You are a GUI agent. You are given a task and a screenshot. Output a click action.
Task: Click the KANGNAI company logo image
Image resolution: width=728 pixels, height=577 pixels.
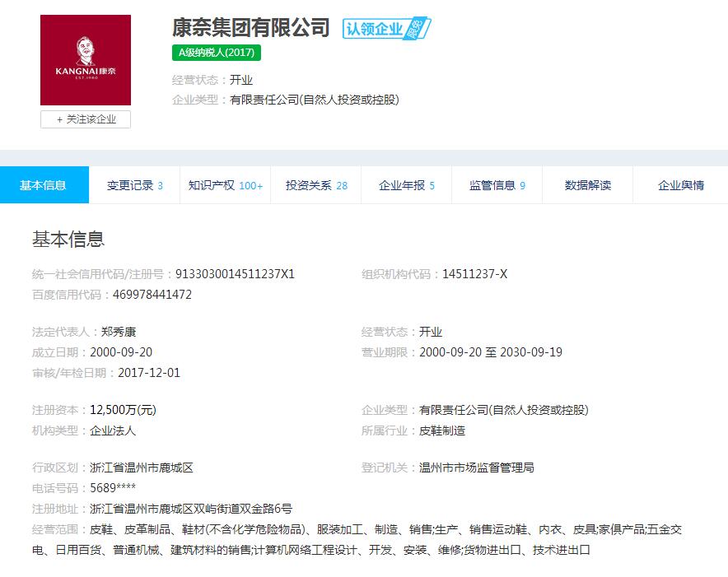(86, 60)
